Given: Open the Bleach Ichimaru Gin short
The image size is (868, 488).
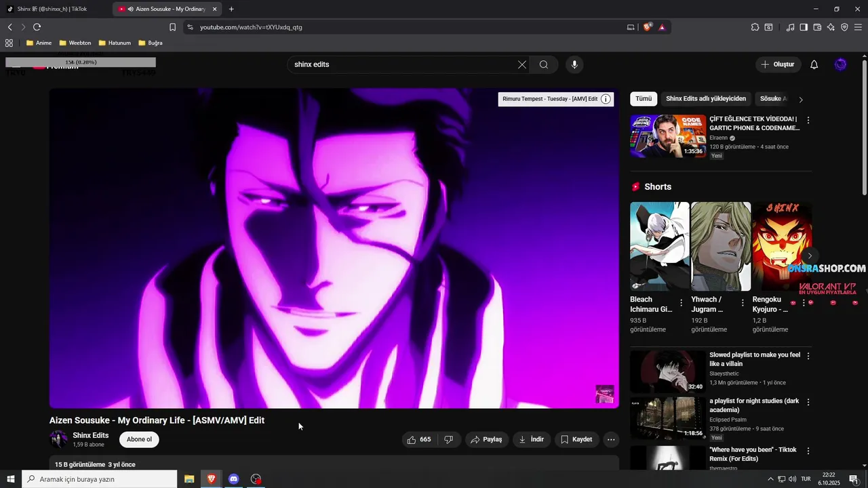Looking at the screenshot, I should pyautogui.click(x=659, y=247).
